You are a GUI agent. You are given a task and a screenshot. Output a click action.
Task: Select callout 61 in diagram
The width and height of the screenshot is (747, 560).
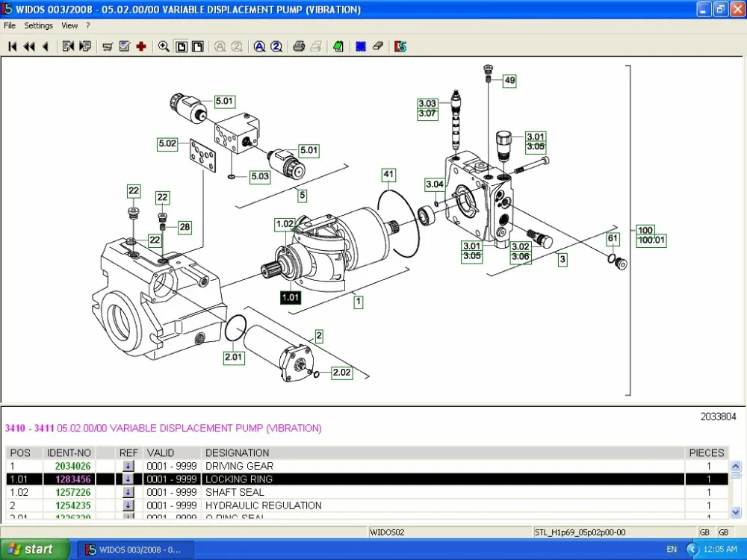[613, 239]
